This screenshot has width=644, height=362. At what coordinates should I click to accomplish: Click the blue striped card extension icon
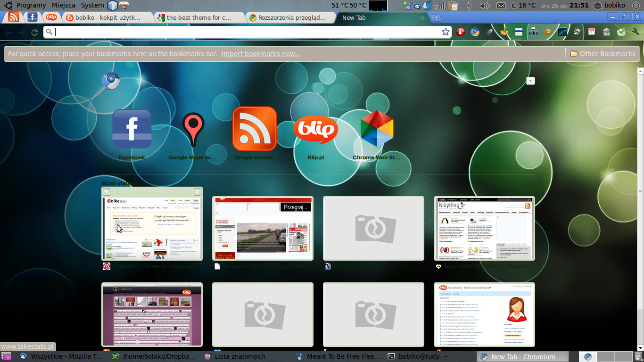[x=519, y=32]
